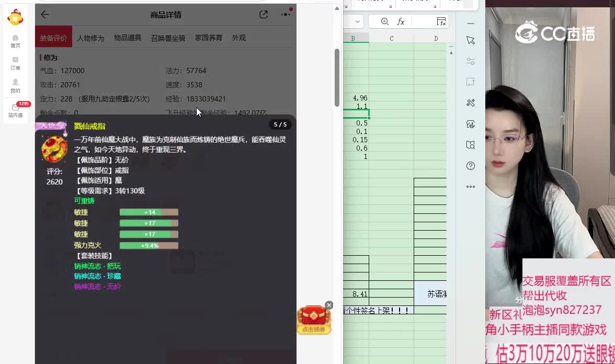The width and height of the screenshot is (615, 364).
Task: Select the cell containing 苏语
Action: (x=430, y=293)
